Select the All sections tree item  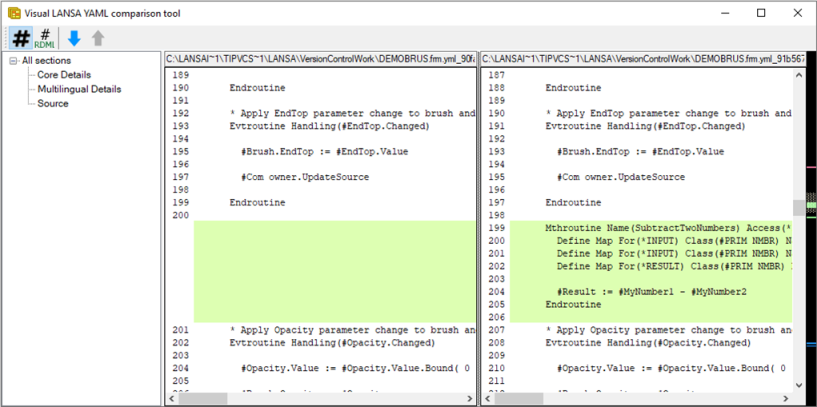click(x=46, y=60)
